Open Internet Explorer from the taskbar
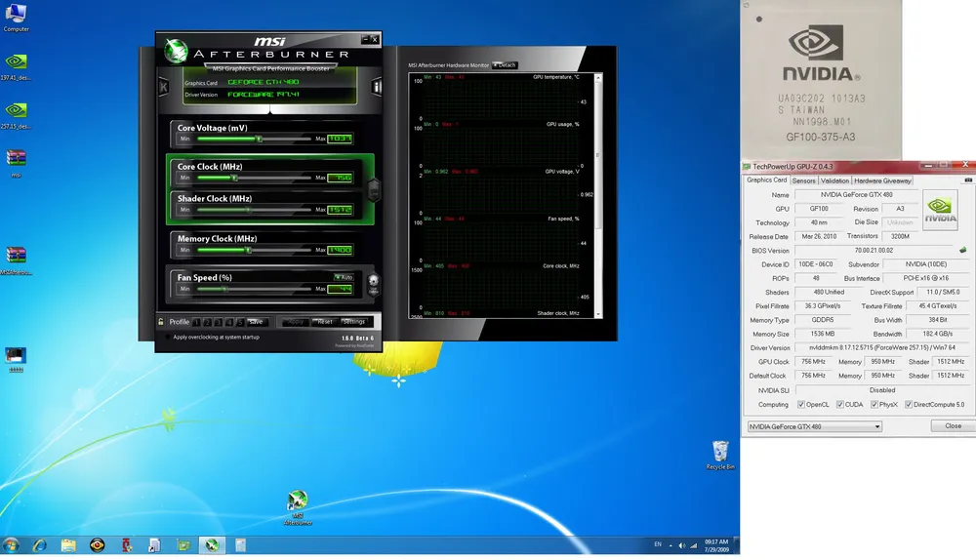Viewport: 976px width, 560px height. point(40,544)
